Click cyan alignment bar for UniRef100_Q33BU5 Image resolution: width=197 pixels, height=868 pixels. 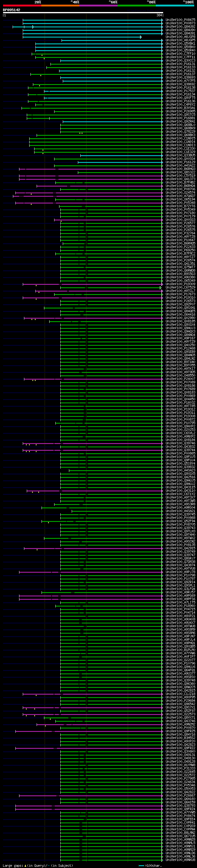(x=122, y=155)
